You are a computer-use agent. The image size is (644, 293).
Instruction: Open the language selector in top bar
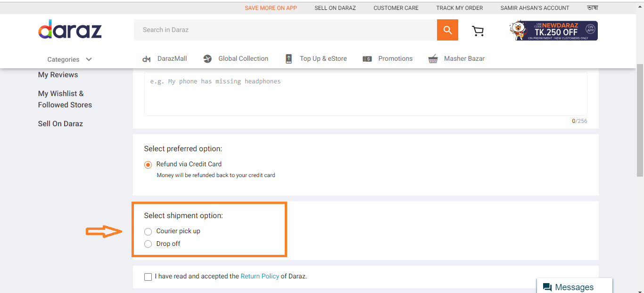click(592, 8)
